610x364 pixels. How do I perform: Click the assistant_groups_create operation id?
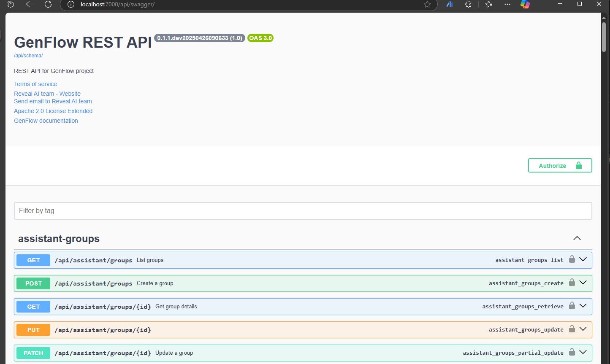pyautogui.click(x=526, y=283)
